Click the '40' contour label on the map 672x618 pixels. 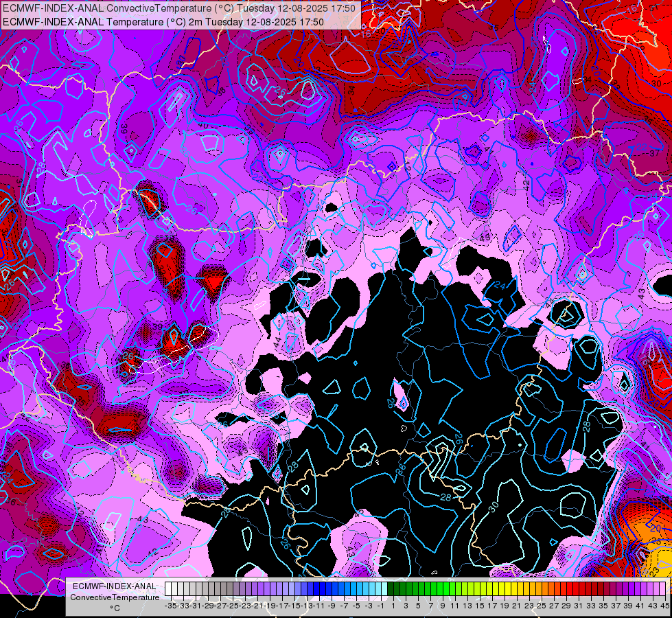[x=203, y=126]
